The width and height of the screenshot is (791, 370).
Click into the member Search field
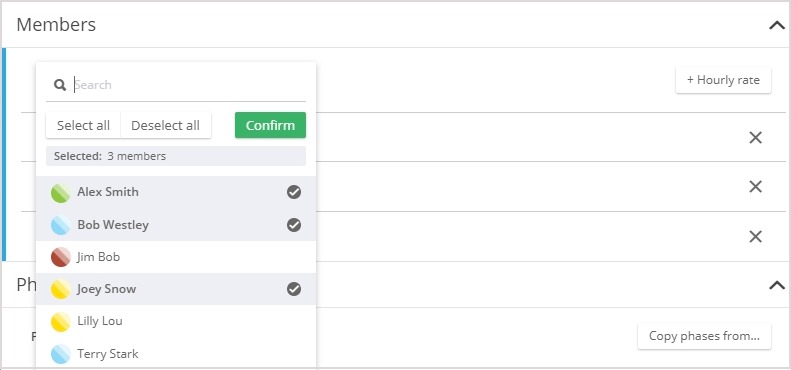tap(189, 85)
